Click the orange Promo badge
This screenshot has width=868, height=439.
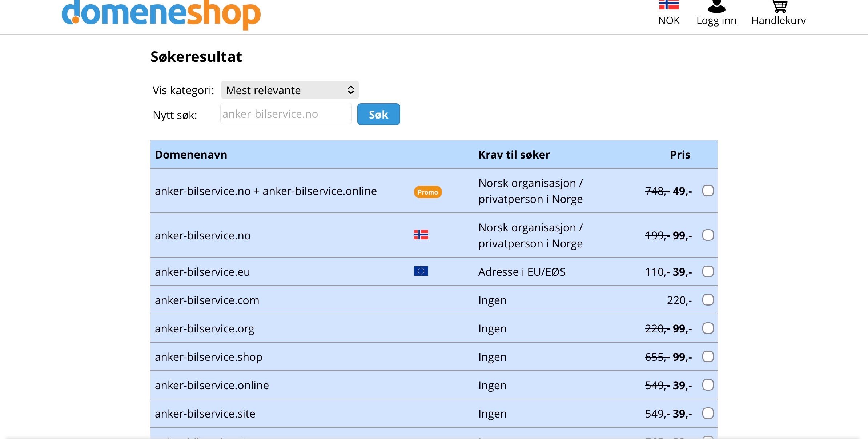427,192
